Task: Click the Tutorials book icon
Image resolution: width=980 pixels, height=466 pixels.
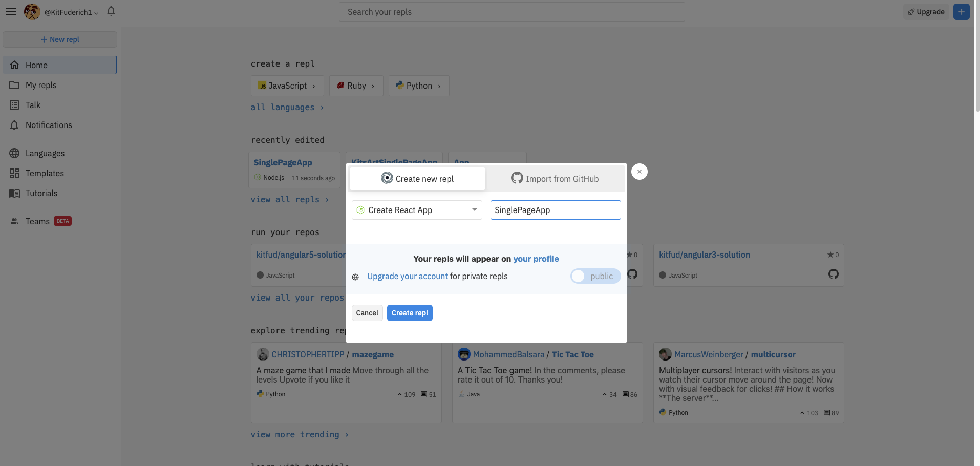Action: click(x=14, y=193)
